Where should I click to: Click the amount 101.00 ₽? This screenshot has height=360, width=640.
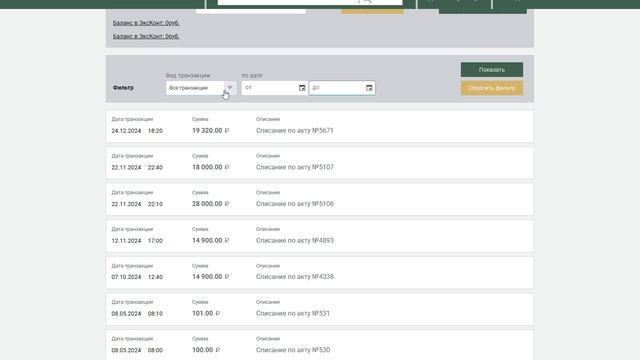(206, 313)
